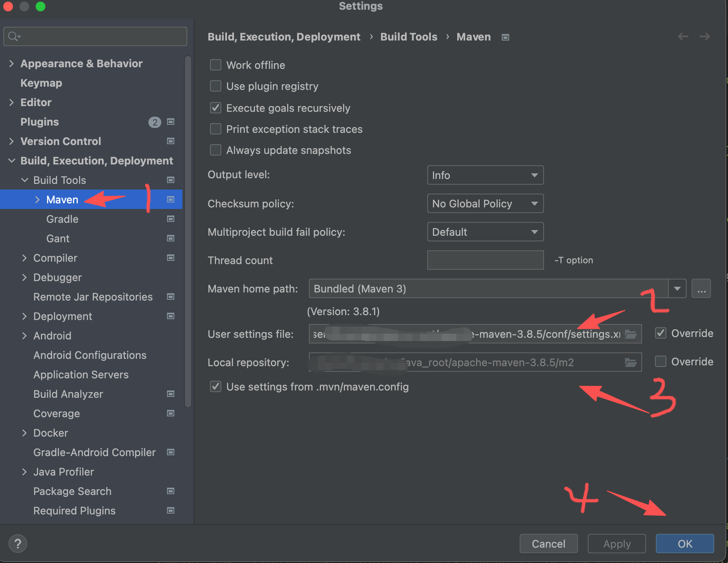
Task: Click project-level icon beside Build Tools
Action: tap(171, 180)
